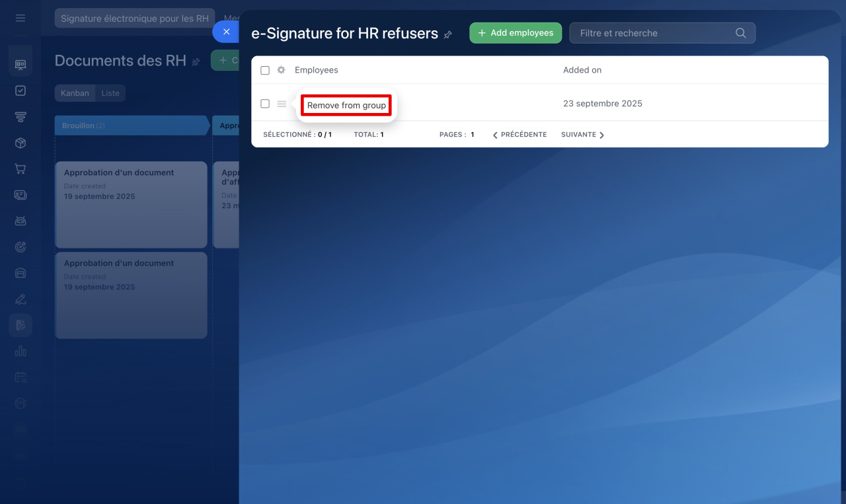Check the employee row checkbox
The width and height of the screenshot is (846, 504).
click(x=265, y=104)
